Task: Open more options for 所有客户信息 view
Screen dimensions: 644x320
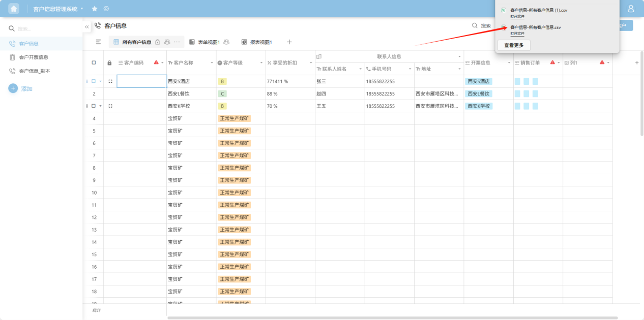Action: (177, 42)
